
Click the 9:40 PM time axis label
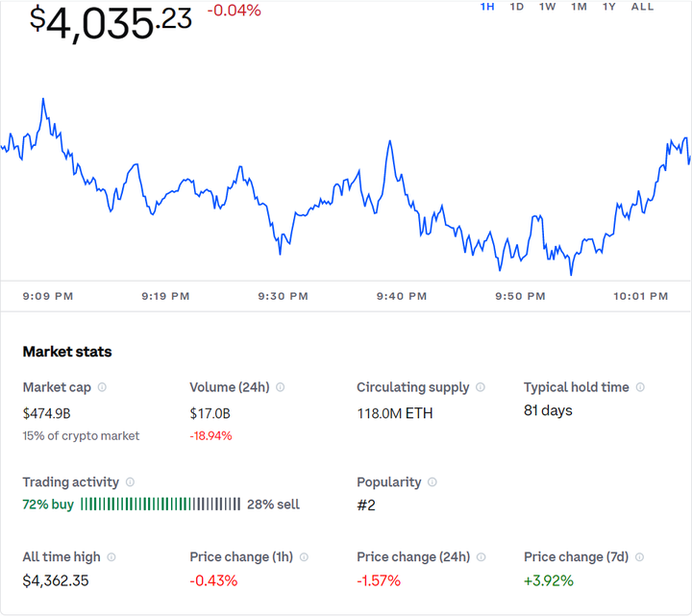coord(401,297)
